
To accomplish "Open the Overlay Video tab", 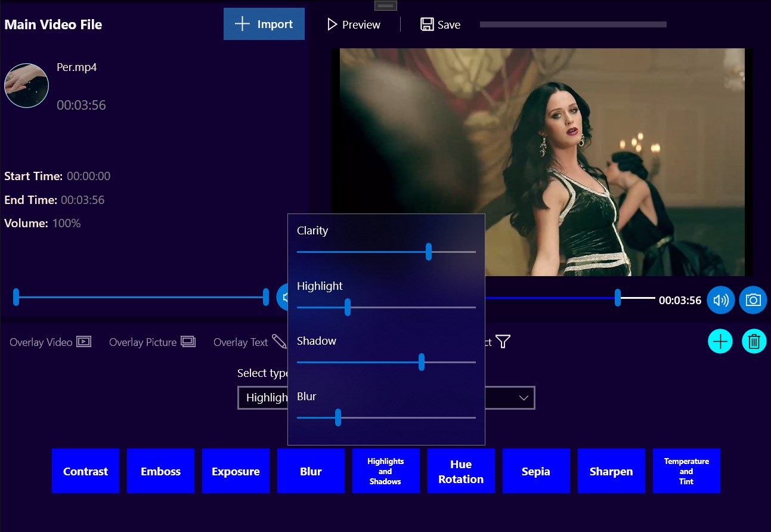I will (x=51, y=342).
